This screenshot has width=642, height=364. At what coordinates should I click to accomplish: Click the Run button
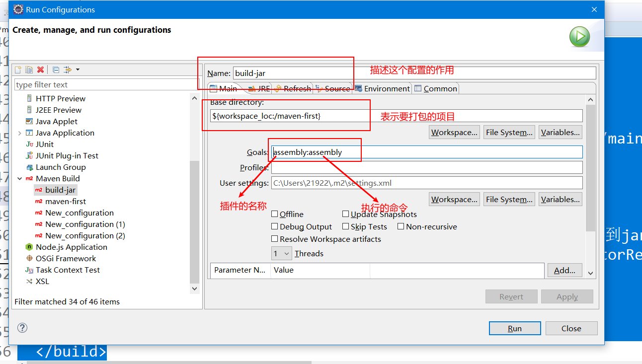pyautogui.click(x=515, y=328)
